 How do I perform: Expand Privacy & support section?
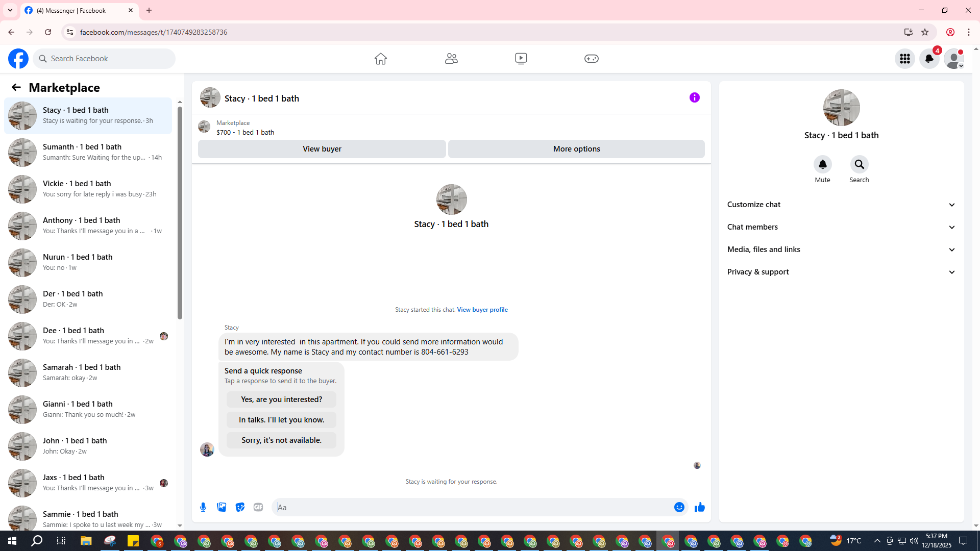tap(841, 272)
